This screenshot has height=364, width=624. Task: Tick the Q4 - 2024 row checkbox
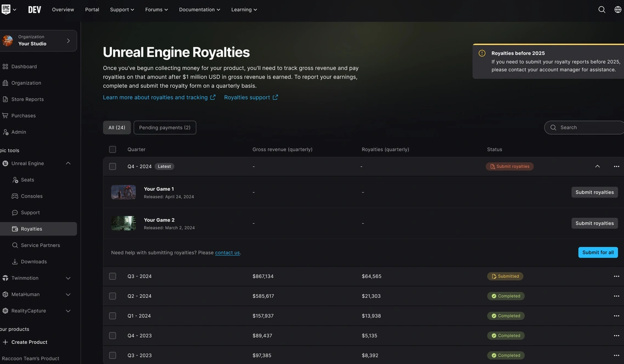click(x=113, y=166)
